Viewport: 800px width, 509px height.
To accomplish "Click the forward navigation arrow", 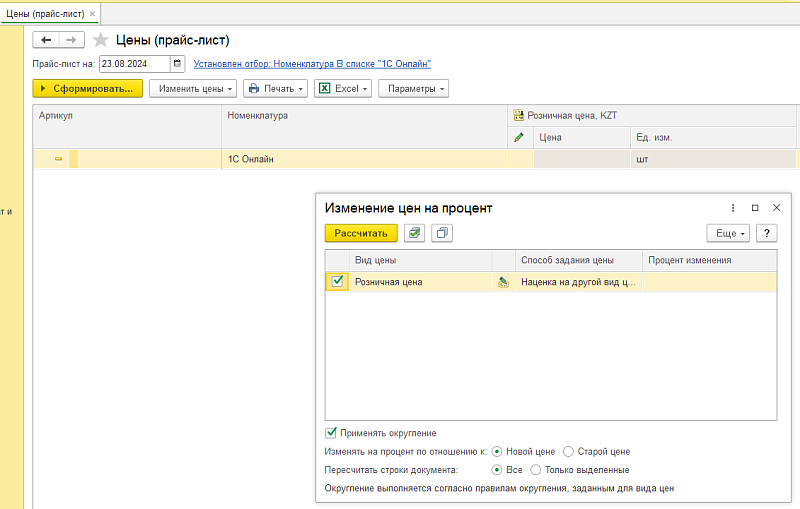I will [x=72, y=39].
